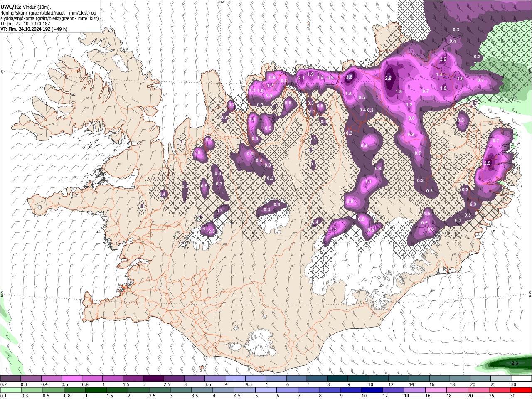Select the bright pink swatch between 0.5 and 0.8 in the top legend row
This screenshot has width=532, height=399.
coord(71,379)
